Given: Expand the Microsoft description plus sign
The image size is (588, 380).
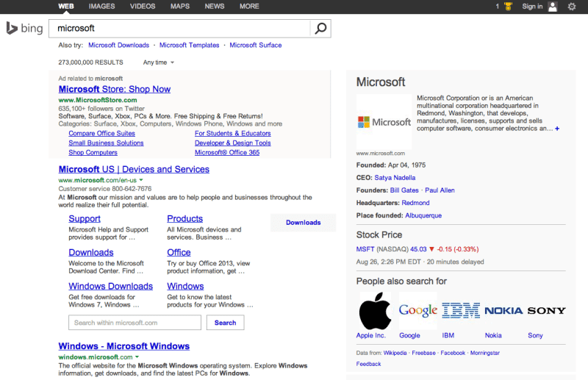Looking at the screenshot, I should point(557,129).
